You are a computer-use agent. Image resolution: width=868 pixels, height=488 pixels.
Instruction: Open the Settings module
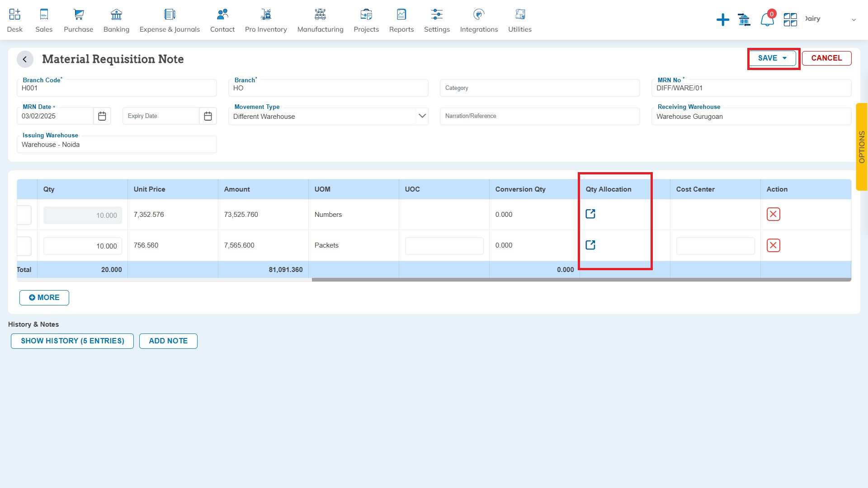point(437,20)
